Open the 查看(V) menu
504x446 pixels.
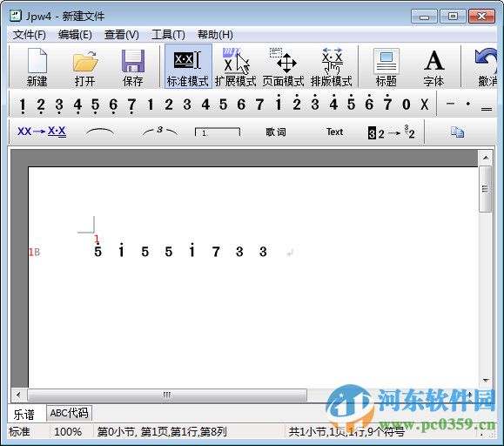pyautogui.click(x=122, y=35)
